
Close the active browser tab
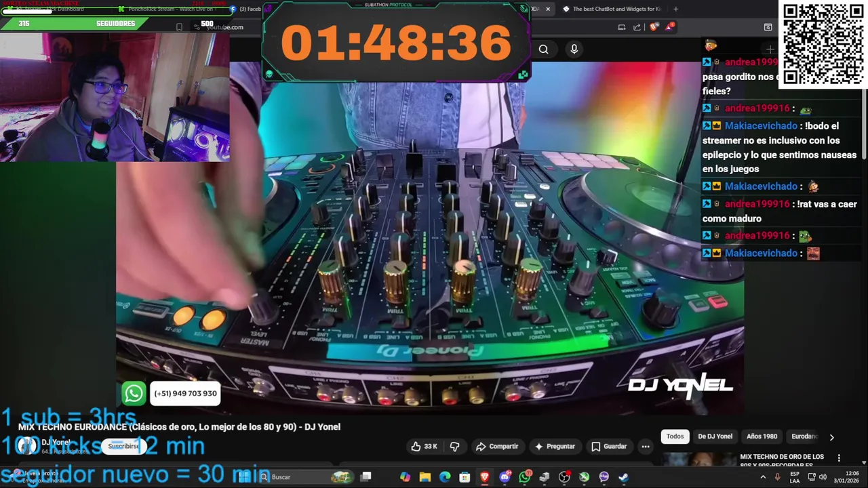[x=547, y=9]
